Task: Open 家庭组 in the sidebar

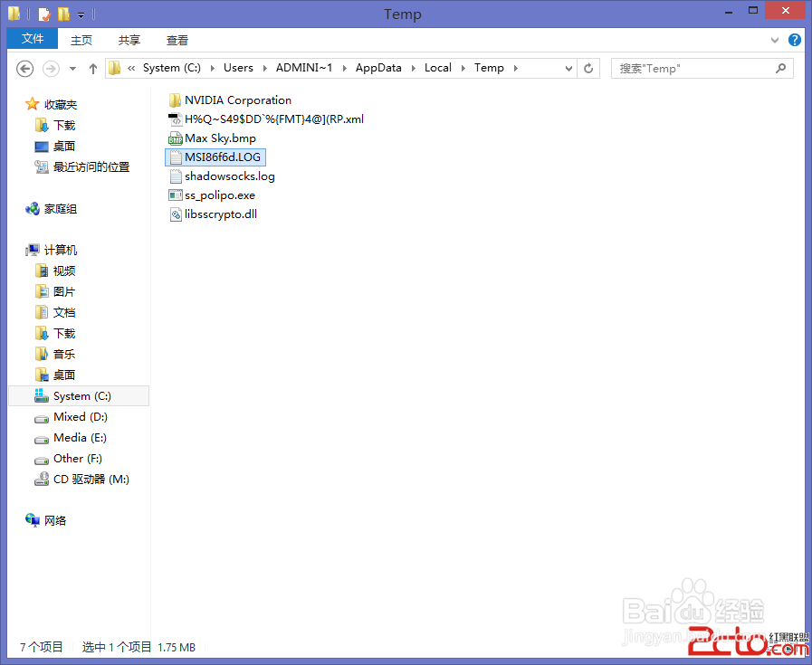Action: tap(52, 209)
